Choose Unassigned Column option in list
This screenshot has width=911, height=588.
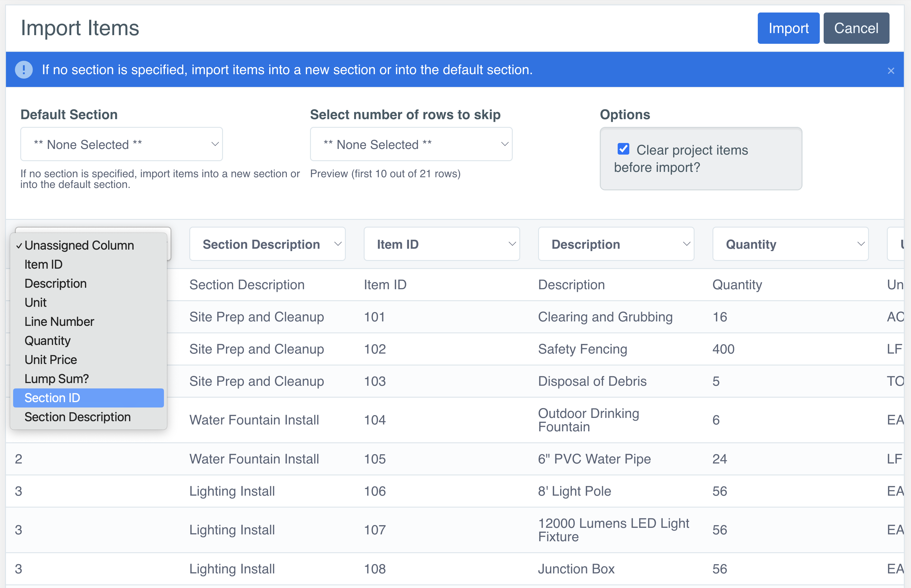click(x=79, y=245)
